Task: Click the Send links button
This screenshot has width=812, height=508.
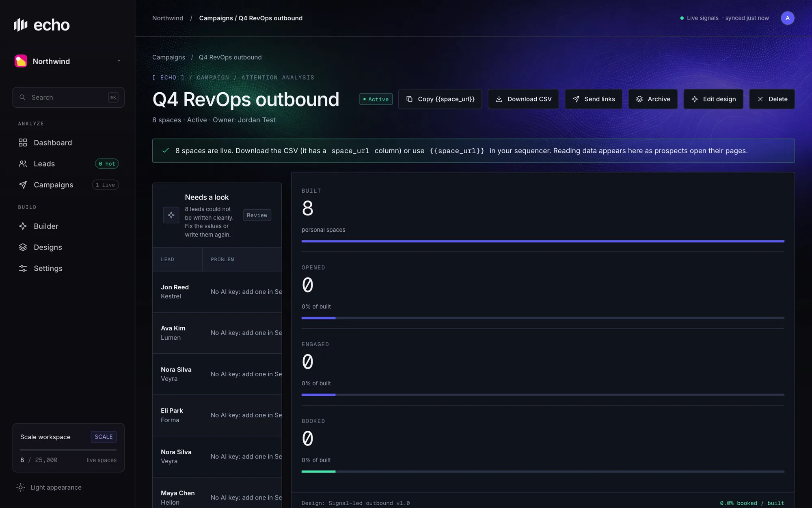Action: coord(594,99)
